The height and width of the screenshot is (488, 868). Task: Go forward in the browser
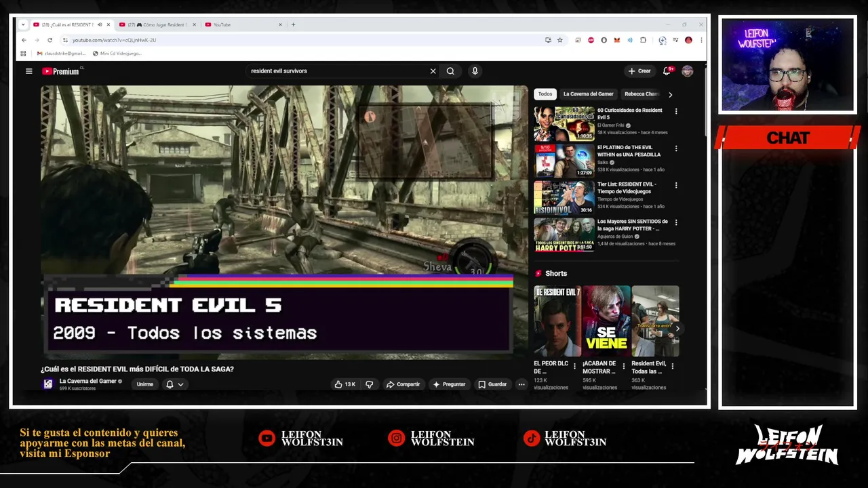(37, 40)
